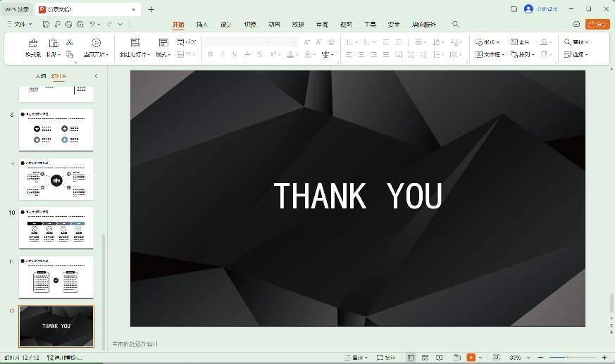Toggle the Notes pane in status bar

[x=356, y=358]
